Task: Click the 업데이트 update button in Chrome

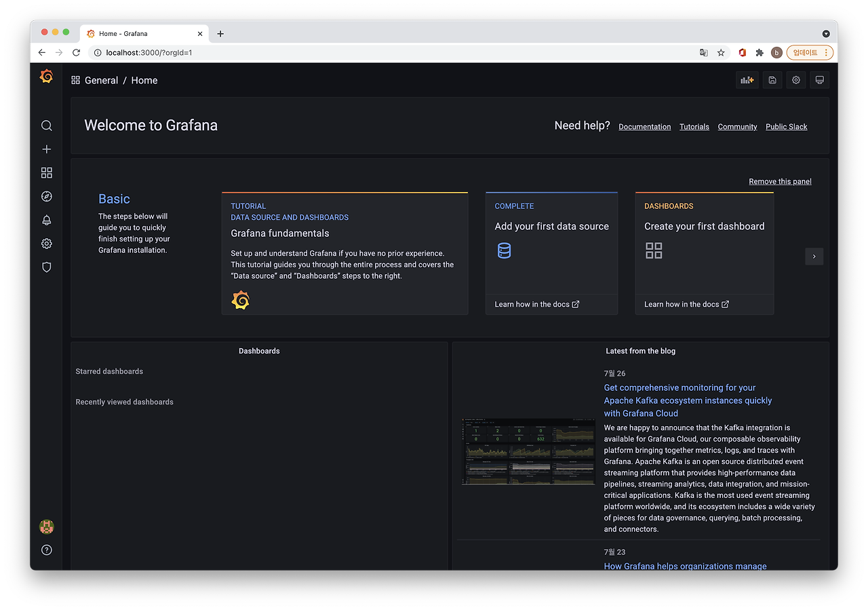Action: click(x=810, y=52)
